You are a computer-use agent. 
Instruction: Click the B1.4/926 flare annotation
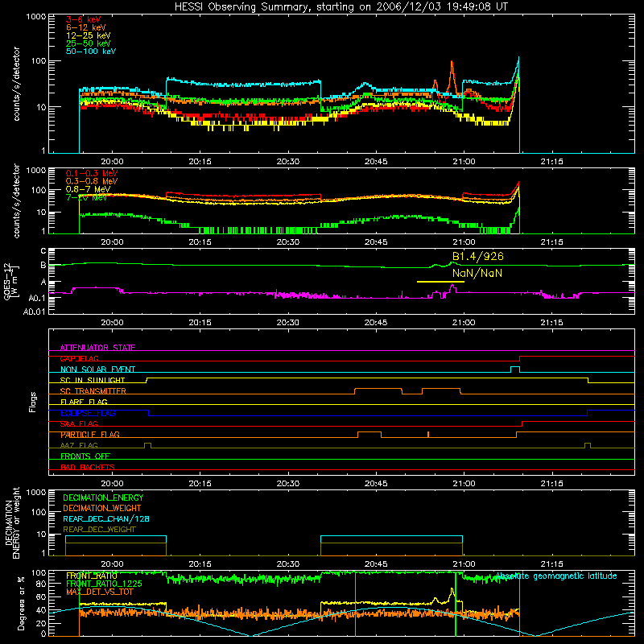coord(478,257)
